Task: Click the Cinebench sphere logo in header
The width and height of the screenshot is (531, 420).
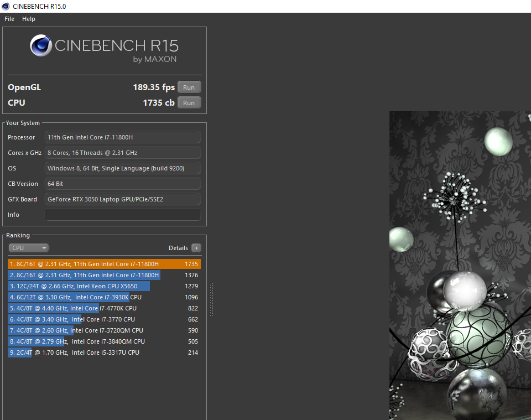Action: click(41, 45)
